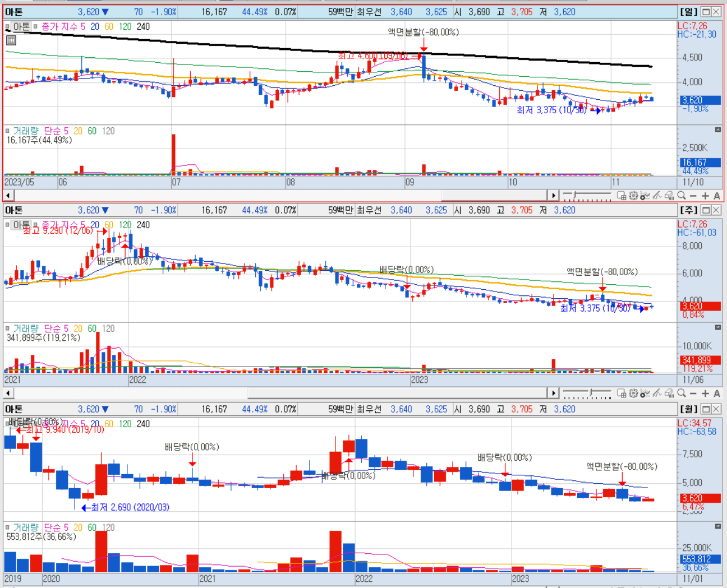Collapse the daily volume panel with its corner button
The width and height of the screenshot is (727, 588).
coord(718,129)
